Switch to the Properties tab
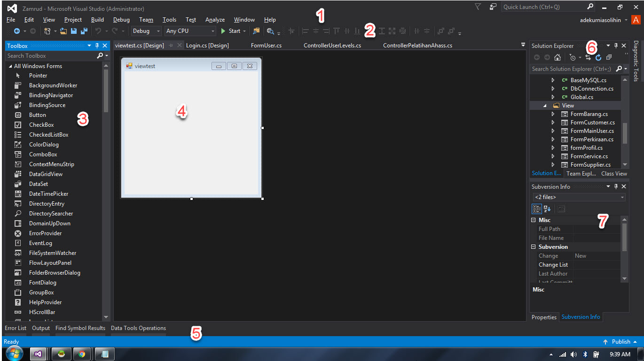 (x=544, y=317)
